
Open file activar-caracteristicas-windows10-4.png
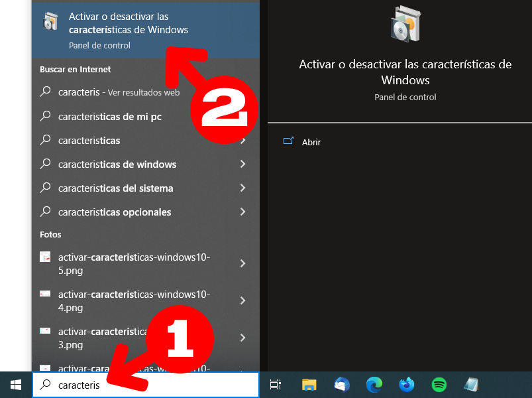pos(146,300)
